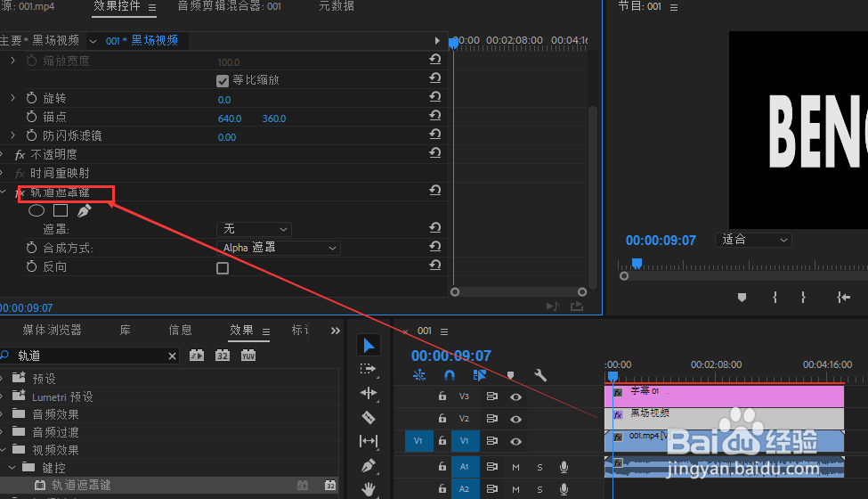
Task: Select the Hand tool
Action: (x=369, y=489)
